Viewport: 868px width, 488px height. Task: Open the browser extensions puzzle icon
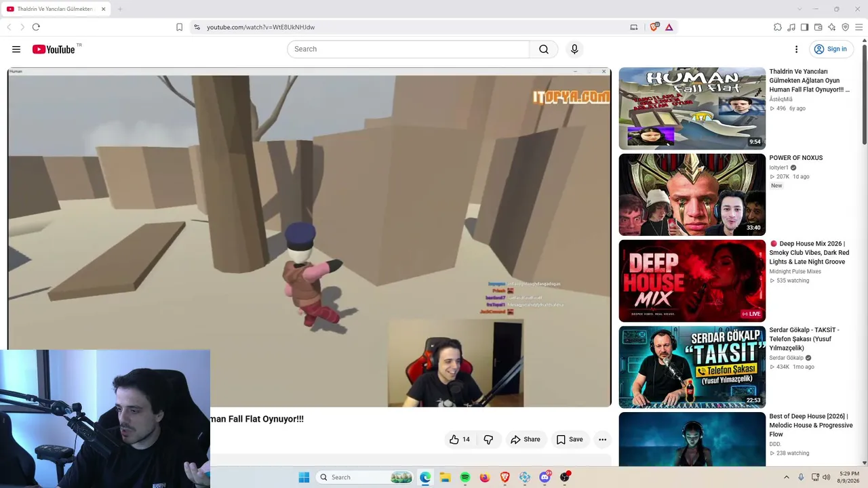(778, 27)
